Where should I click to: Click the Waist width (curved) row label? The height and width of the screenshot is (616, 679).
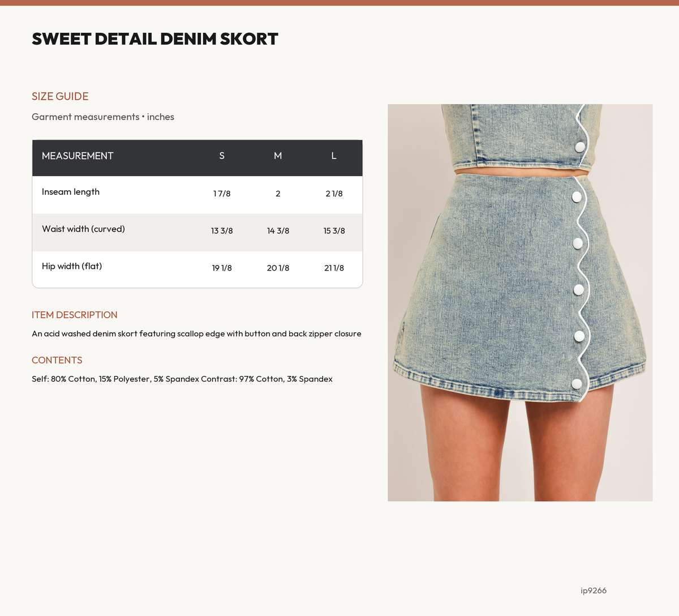[83, 229]
